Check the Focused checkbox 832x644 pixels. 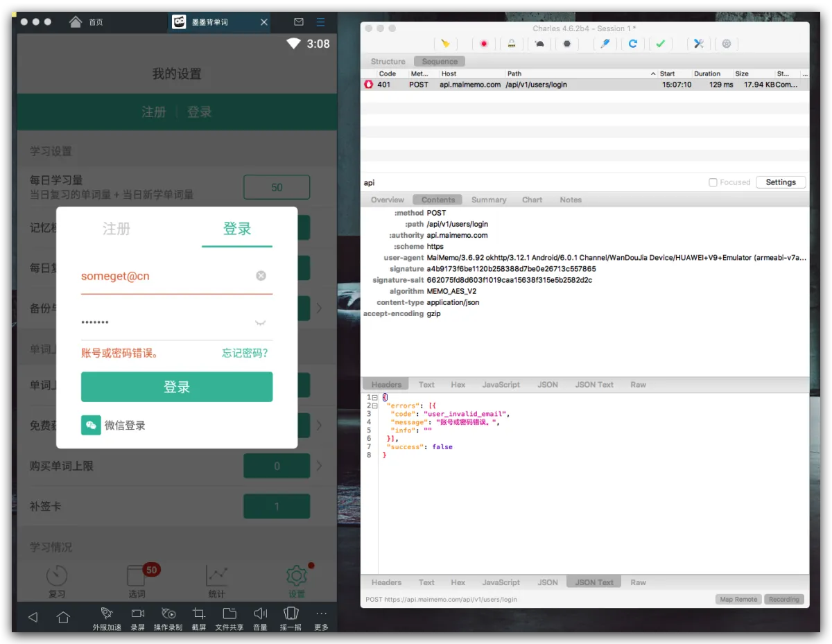pos(713,182)
